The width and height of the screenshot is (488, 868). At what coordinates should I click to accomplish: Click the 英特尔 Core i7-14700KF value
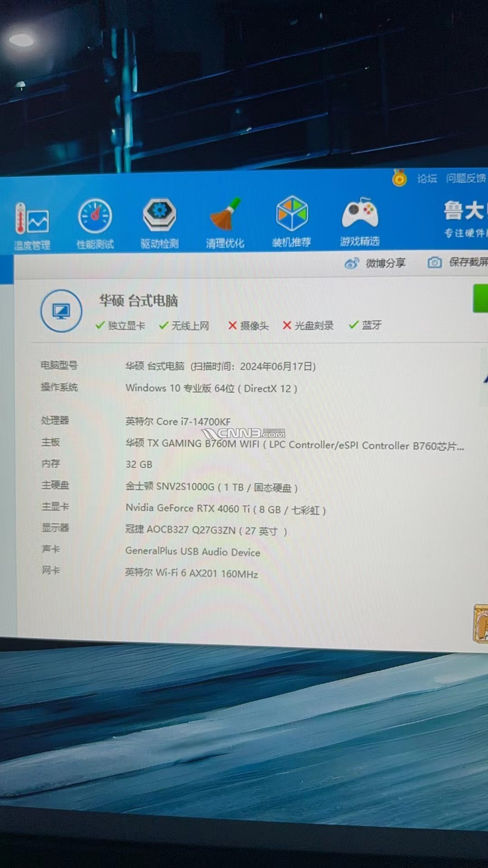click(x=178, y=422)
